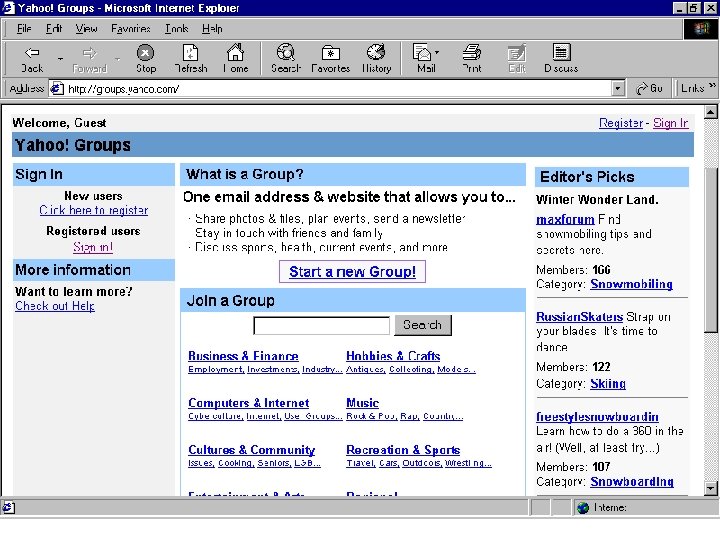Click the Seniors subcategory link
The image size is (720, 540).
(274, 463)
